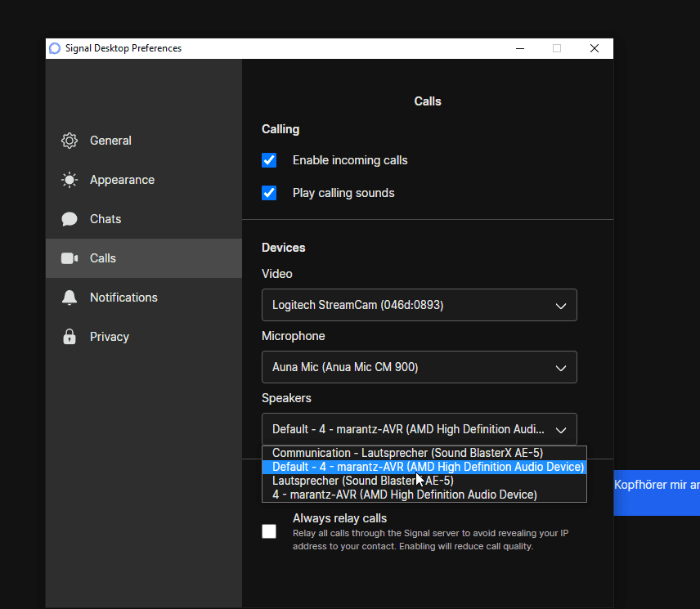Expand the Microphone dropdown chevron
Screen dimensions: 700x609
tap(561, 368)
